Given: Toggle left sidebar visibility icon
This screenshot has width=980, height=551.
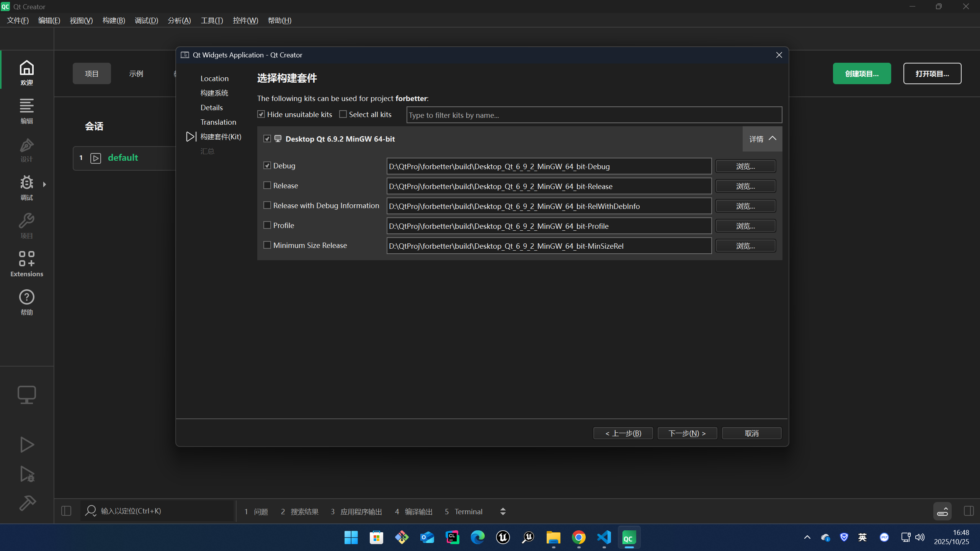Looking at the screenshot, I should click(x=66, y=511).
